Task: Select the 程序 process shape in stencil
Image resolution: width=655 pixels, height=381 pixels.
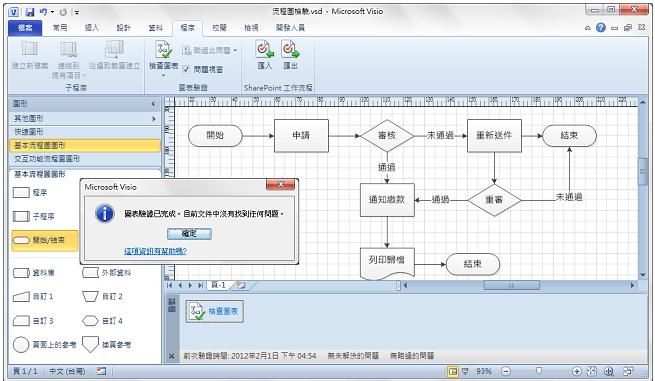Action: [x=30, y=193]
